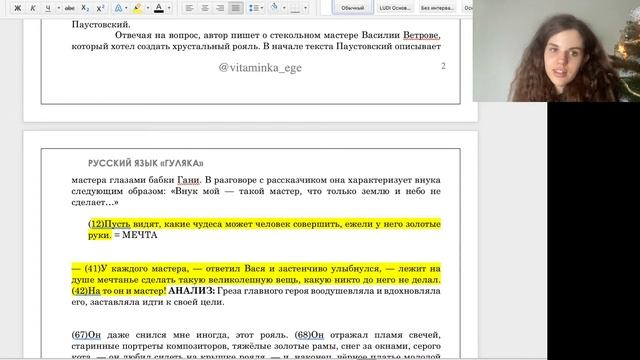Open text effects tool
This screenshot has height=360, width=640.
point(118,8)
